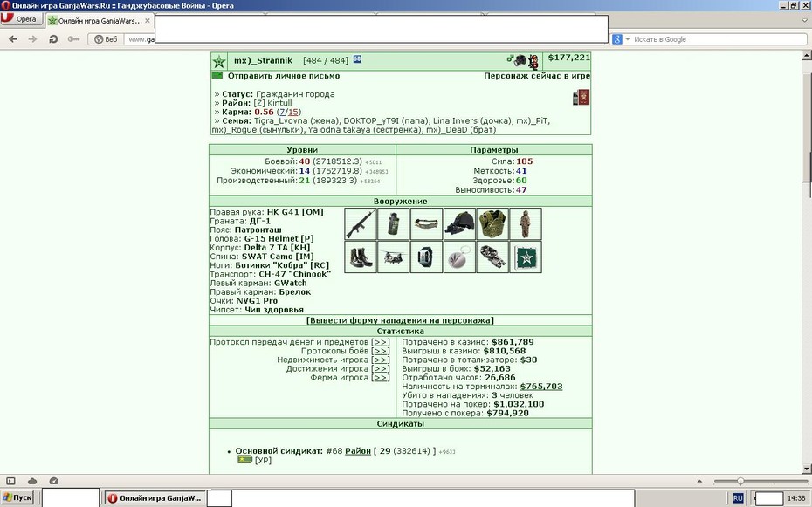This screenshot has height=507, width=812.
Task: Click the small blue icon after [484 / 484]
Action: [357, 59]
